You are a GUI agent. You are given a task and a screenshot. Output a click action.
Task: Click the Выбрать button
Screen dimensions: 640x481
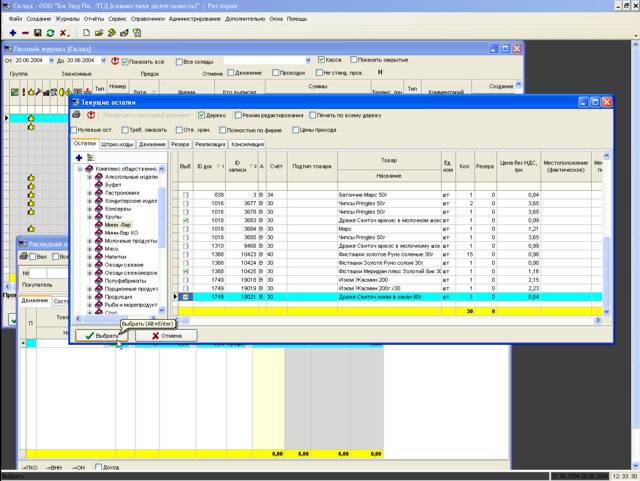pyautogui.click(x=100, y=336)
